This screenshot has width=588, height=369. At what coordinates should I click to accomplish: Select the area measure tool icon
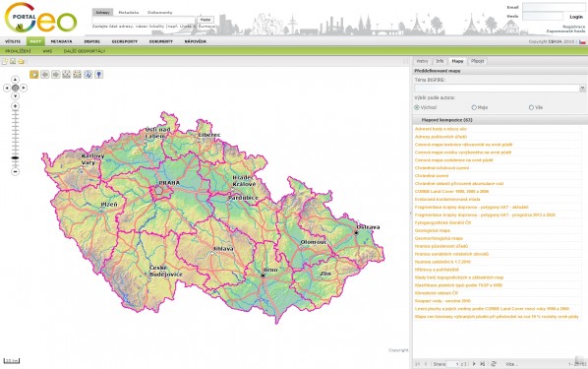[78, 75]
